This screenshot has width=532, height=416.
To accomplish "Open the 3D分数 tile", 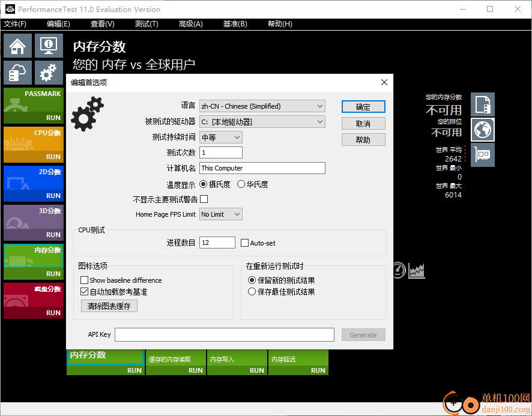I will pos(34,223).
